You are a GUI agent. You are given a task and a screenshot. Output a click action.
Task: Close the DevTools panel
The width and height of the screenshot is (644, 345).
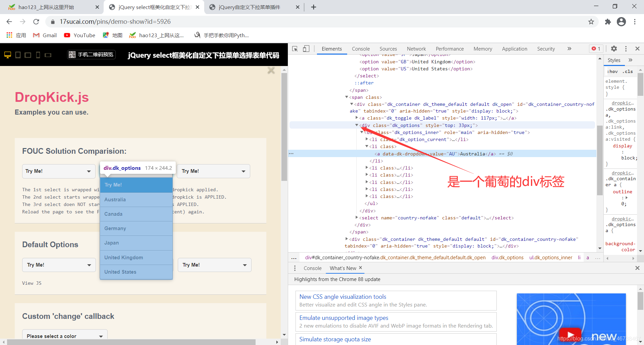(x=637, y=49)
